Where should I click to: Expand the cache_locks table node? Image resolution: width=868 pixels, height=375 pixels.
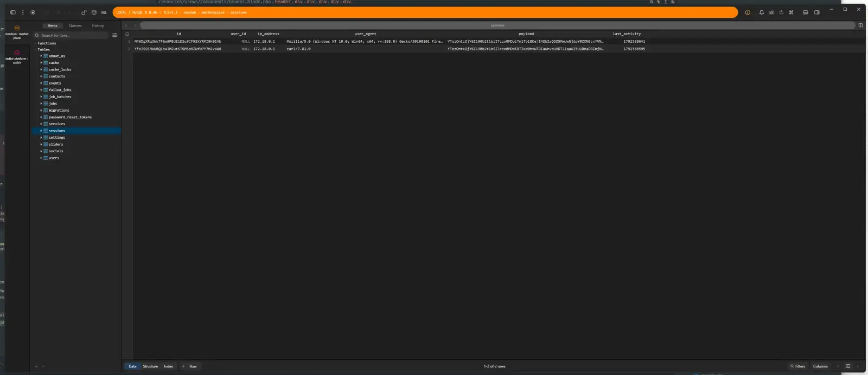pos(41,69)
